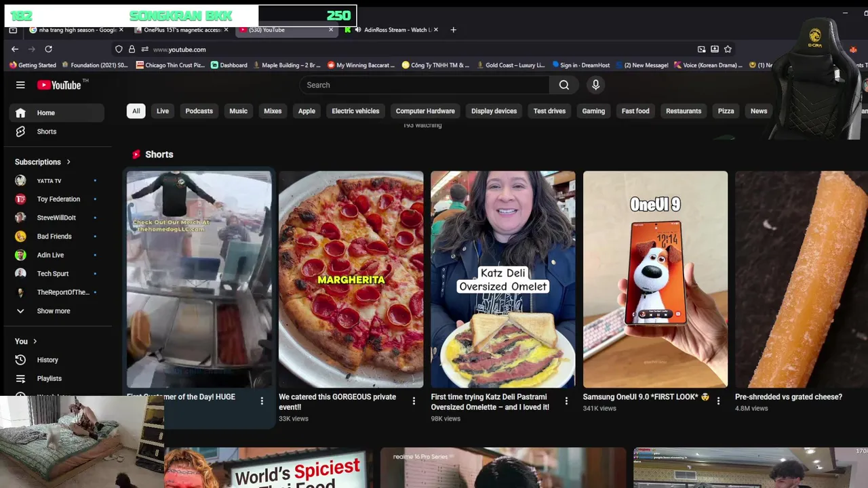Click the YouTube search field
Viewport: 868px width, 488px height.
tap(425, 85)
